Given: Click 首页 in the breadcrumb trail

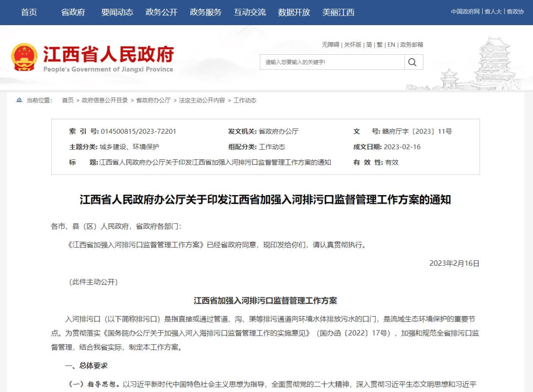Looking at the screenshot, I should [68, 100].
